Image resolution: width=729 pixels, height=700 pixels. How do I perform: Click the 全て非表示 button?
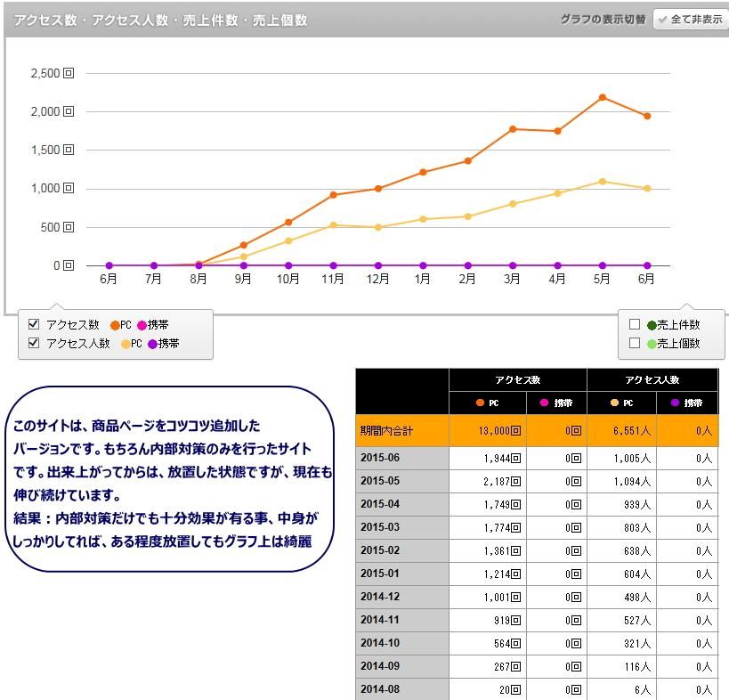[690, 19]
